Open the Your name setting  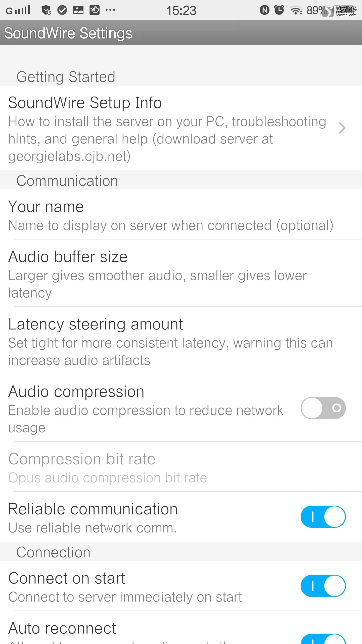[181, 215]
